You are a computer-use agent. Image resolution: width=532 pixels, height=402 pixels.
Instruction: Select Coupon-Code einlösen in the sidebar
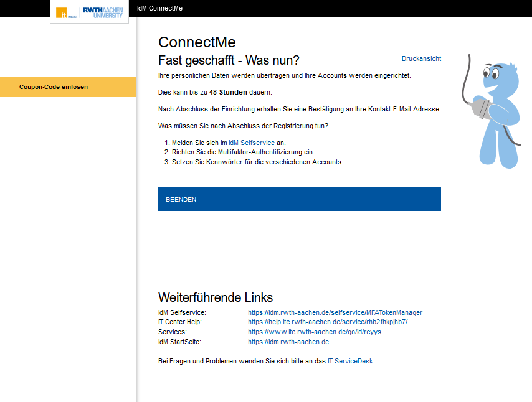54,86
